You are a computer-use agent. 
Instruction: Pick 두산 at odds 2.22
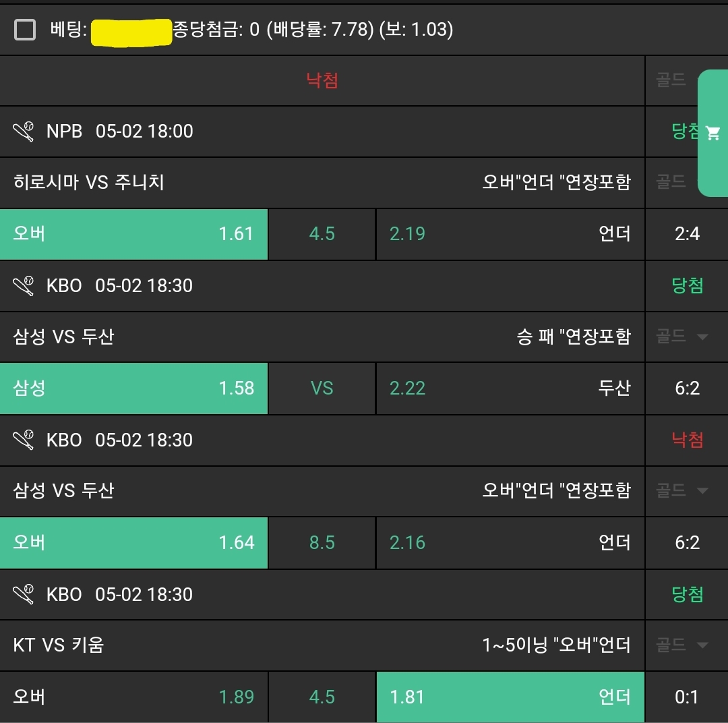(510, 388)
